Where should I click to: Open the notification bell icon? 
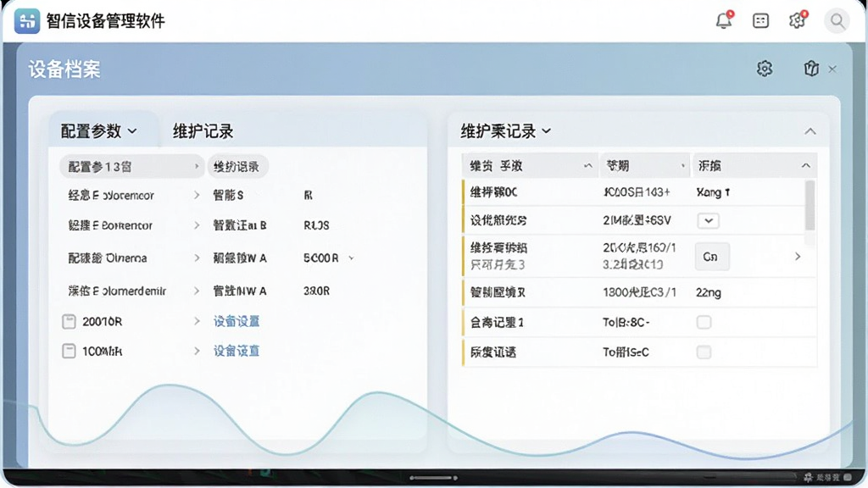coord(724,20)
